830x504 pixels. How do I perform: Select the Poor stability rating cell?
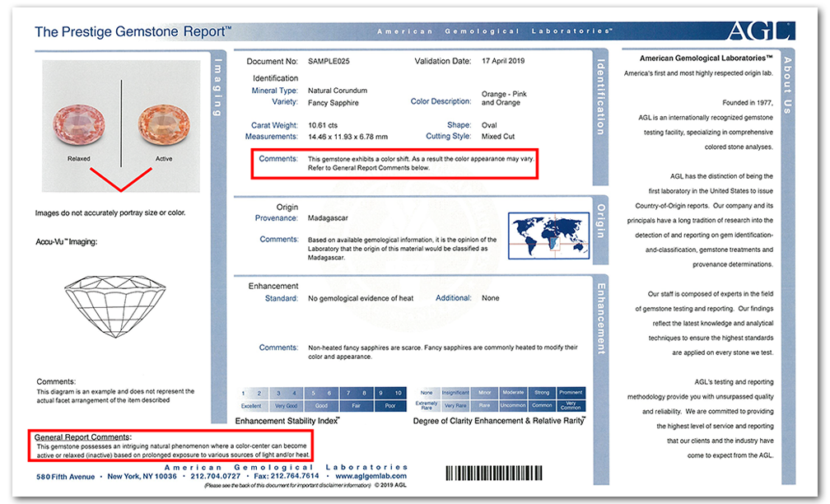(390, 406)
